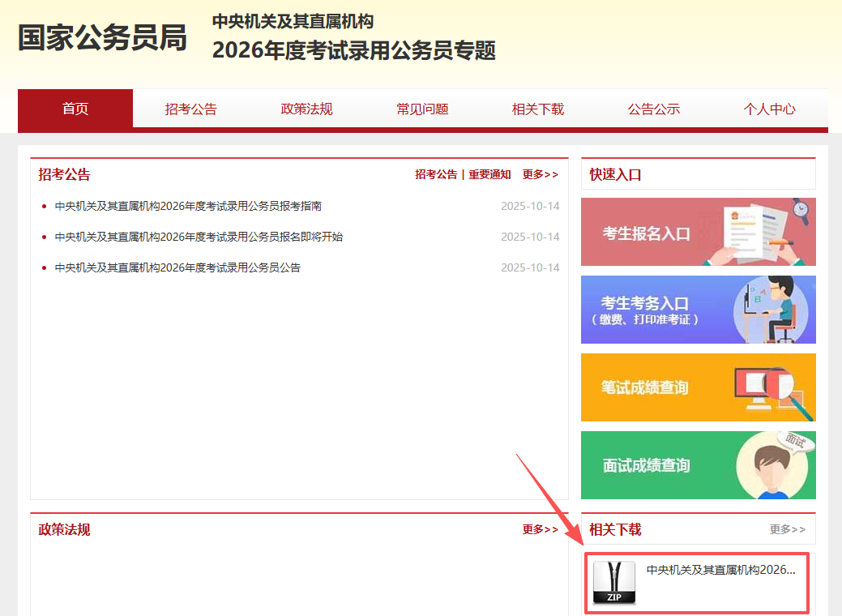Open 笔试成绩查询 banner

click(698, 387)
